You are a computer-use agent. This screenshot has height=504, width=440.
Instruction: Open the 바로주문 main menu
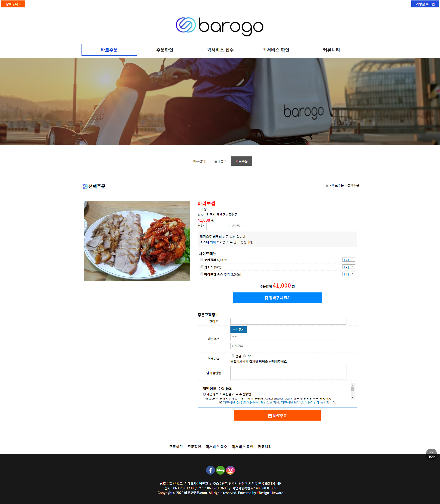pyautogui.click(x=109, y=50)
